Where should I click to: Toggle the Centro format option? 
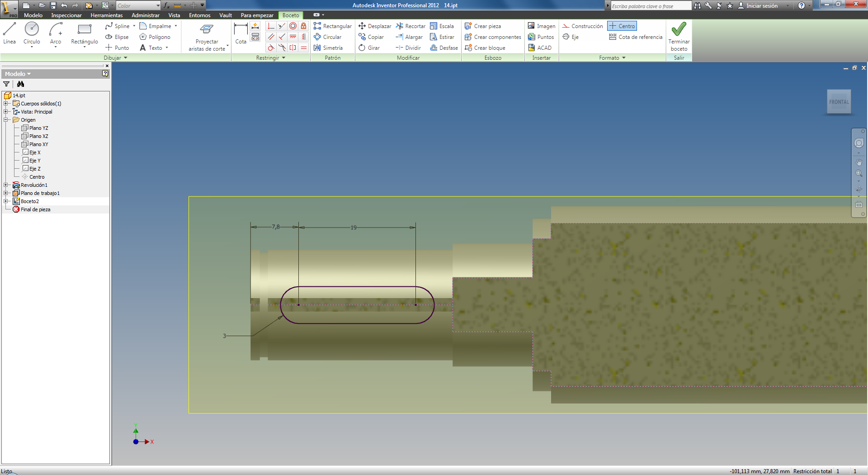point(622,26)
